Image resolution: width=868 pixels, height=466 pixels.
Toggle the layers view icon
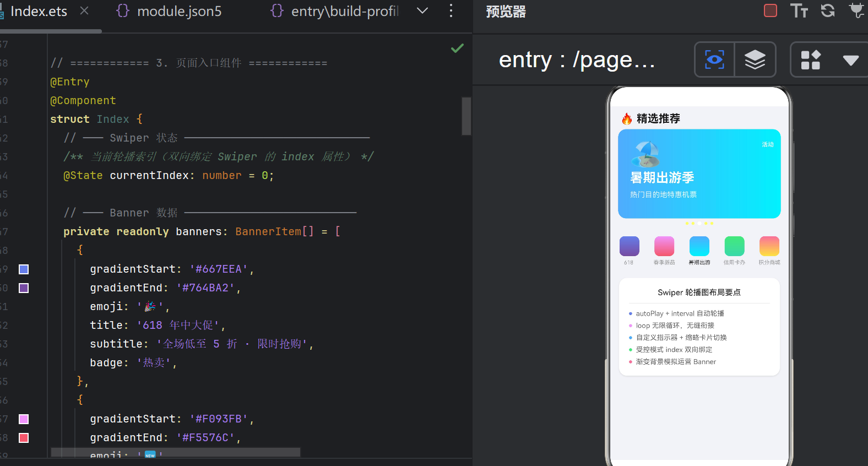[755, 59]
